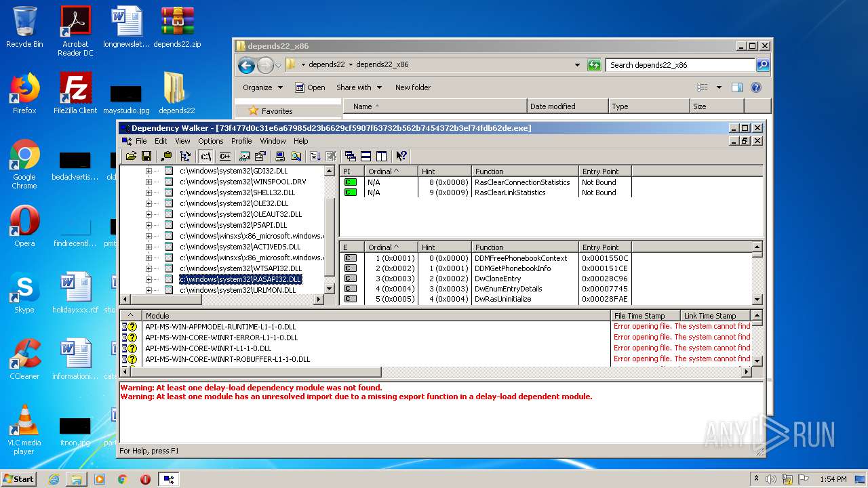Viewport: 868px width, 488px height.
Task: Expand the ACTIVEDS.DLL tree node
Action: click(149, 247)
